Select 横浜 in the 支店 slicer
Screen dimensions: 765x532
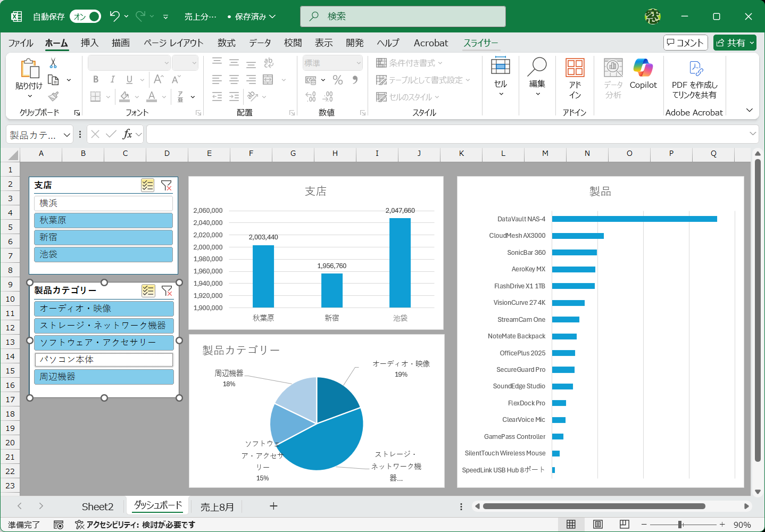click(103, 203)
